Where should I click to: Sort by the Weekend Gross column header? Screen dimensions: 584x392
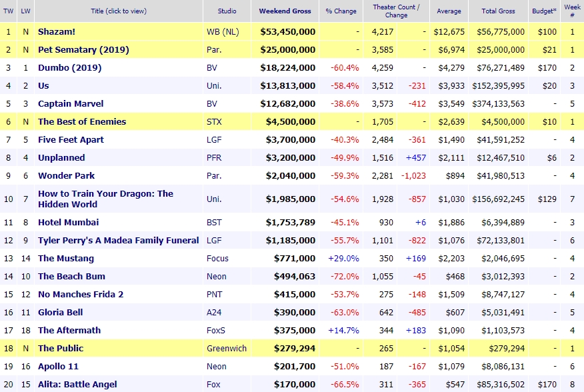(x=285, y=11)
